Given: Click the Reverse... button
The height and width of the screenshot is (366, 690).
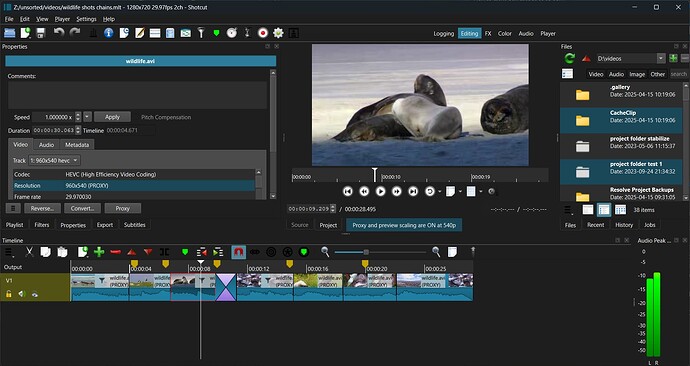Looking at the screenshot, I should pos(42,208).
